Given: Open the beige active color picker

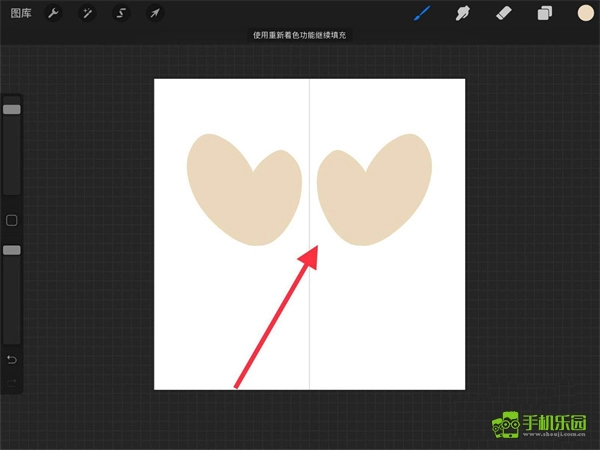Looking at the screenshot, I should pyautogui.click(x=585, y=13).
